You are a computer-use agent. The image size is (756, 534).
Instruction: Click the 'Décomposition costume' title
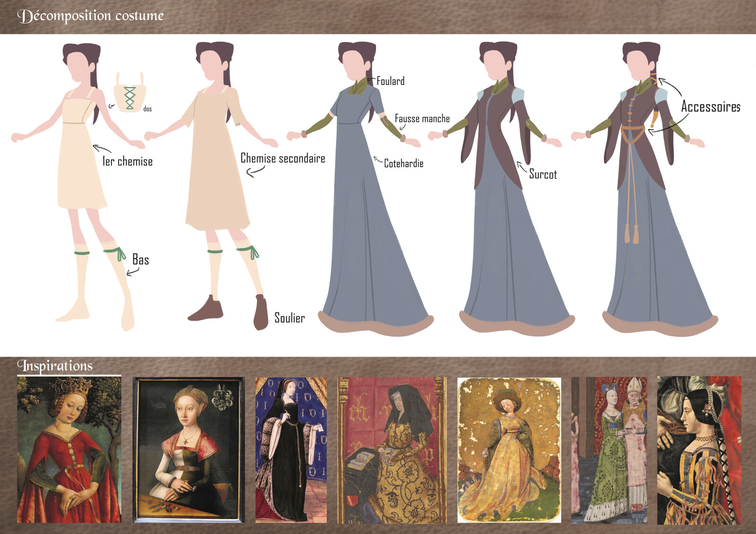[90, 16]
